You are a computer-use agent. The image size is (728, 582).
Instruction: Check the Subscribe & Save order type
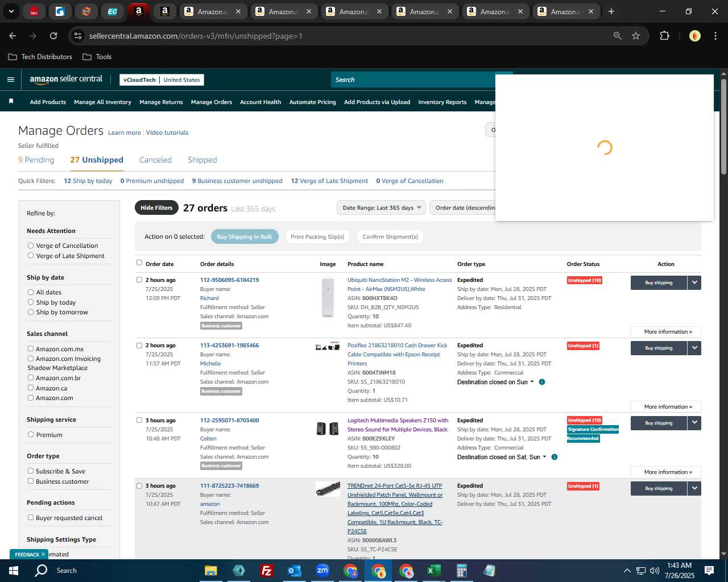point(31,471)
